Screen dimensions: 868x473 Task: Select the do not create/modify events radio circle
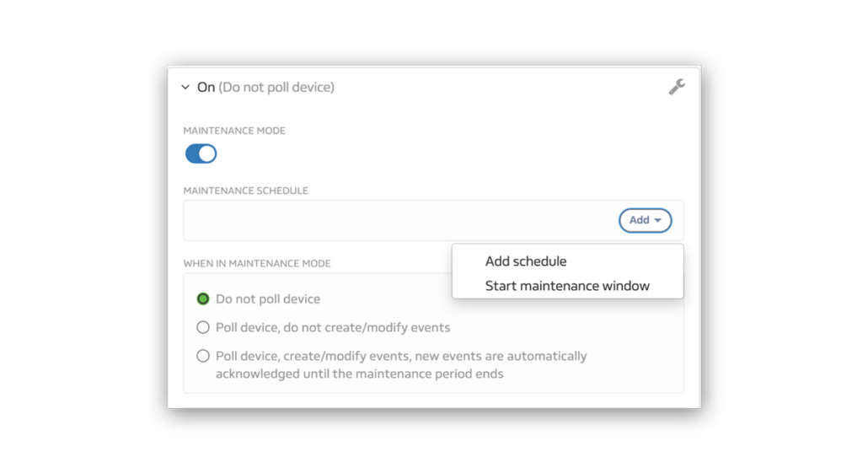203,327
